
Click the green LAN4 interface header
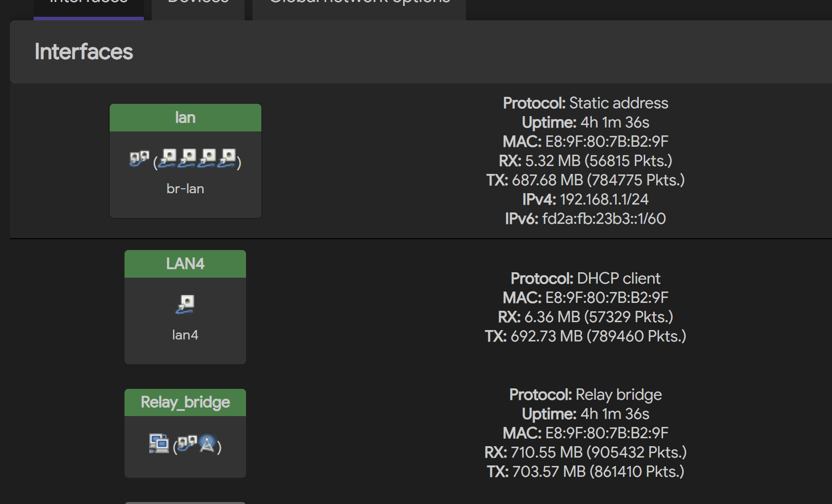point(185,264)
